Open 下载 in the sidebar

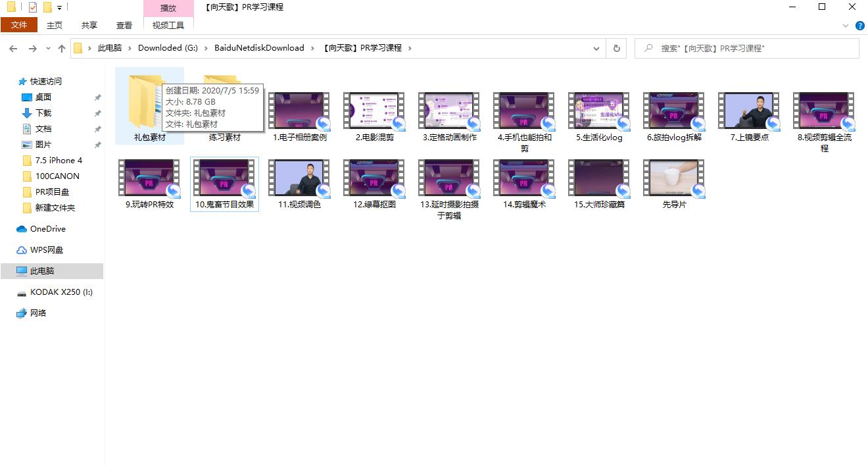[43, 113]
